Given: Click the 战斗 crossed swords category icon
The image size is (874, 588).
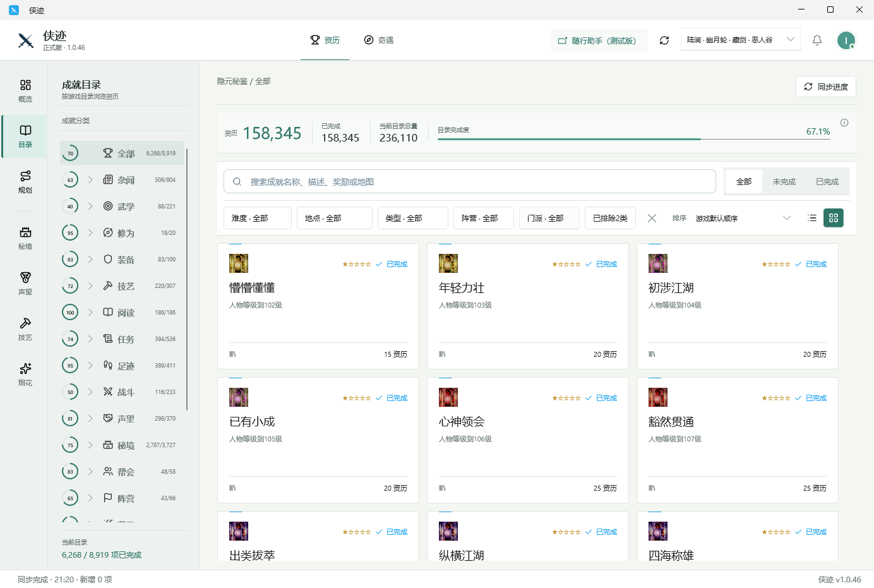Looking at the screenshot, I should [108, 392].
